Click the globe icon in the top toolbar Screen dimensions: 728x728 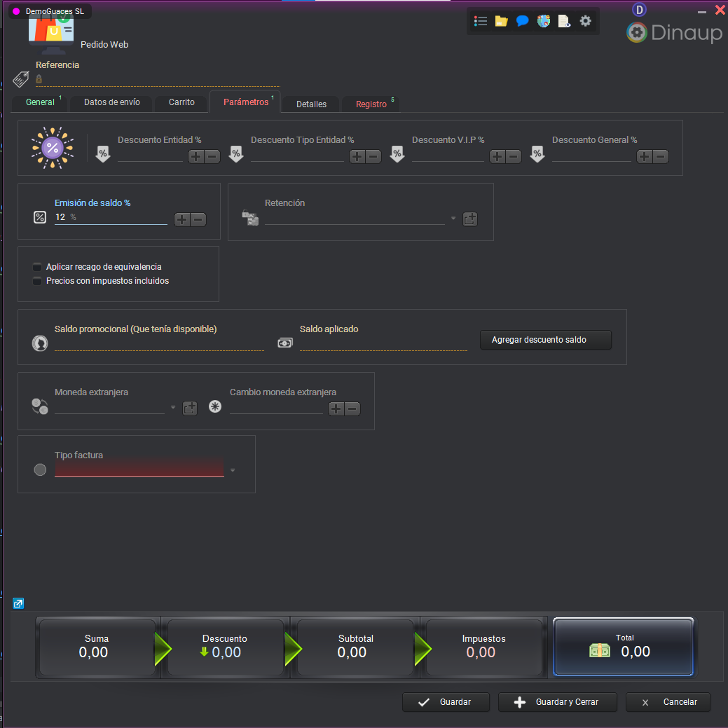[x=544, y=20]
